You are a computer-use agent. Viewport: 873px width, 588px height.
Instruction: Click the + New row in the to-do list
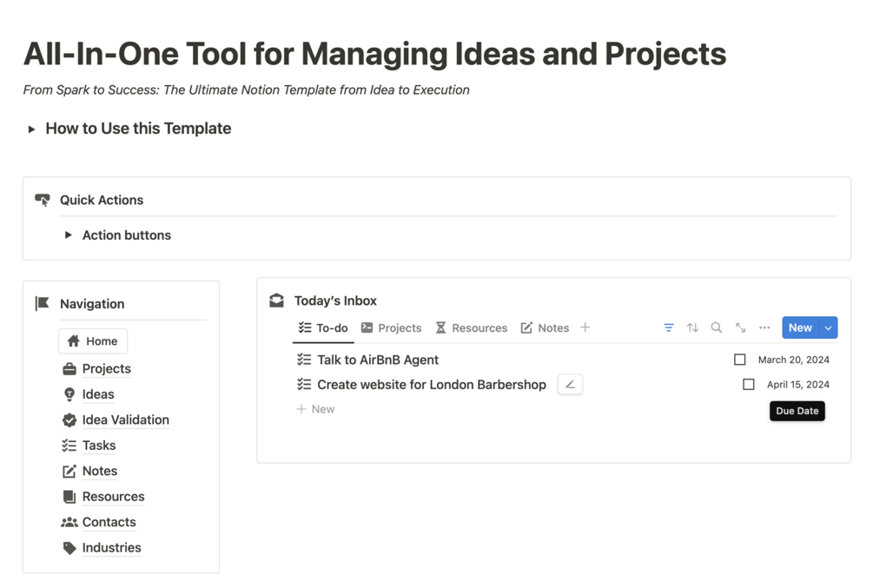pos(316,409)
